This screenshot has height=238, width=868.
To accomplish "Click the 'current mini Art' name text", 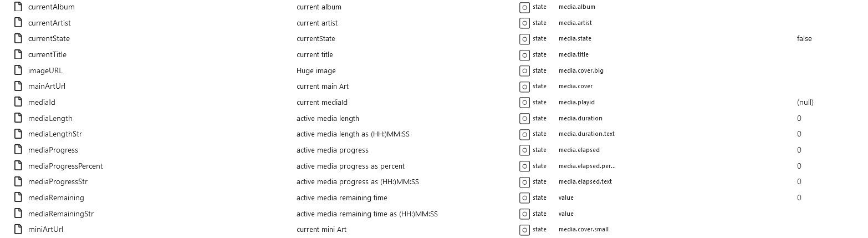I will click(321, 230).
